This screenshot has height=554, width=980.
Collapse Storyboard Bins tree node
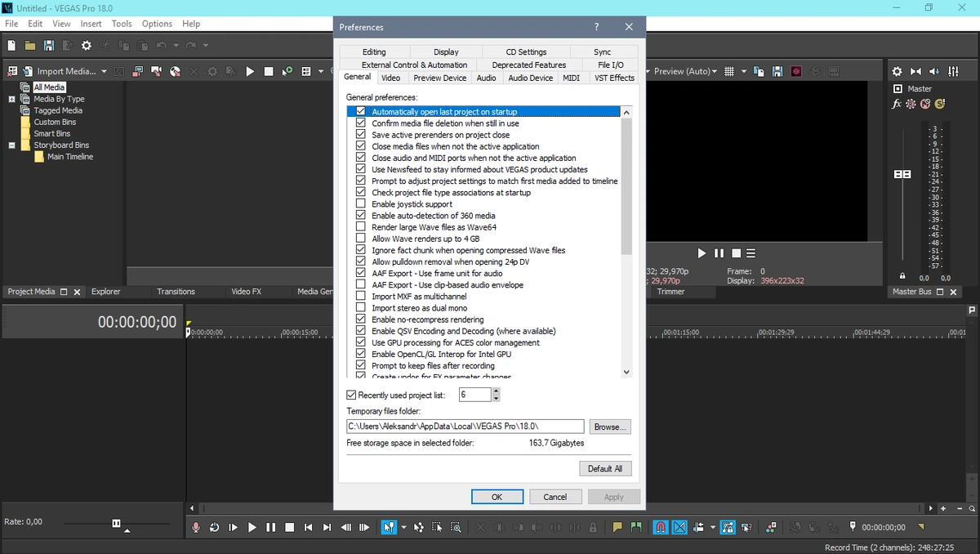[12, 145]
